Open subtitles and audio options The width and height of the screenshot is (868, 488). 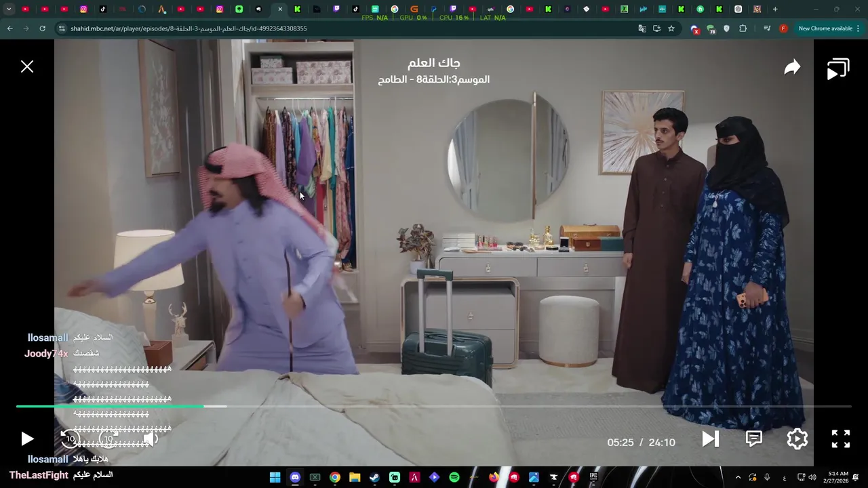pos(753,439)
